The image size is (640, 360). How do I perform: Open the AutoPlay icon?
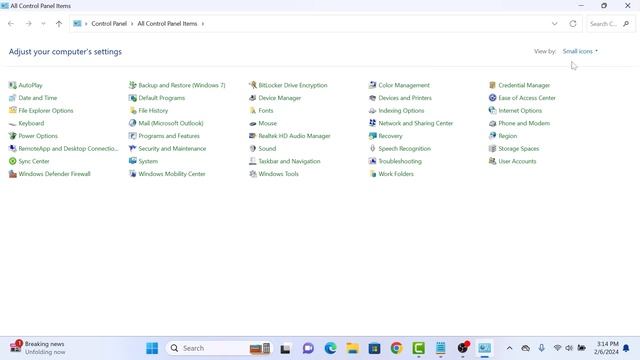13,85
